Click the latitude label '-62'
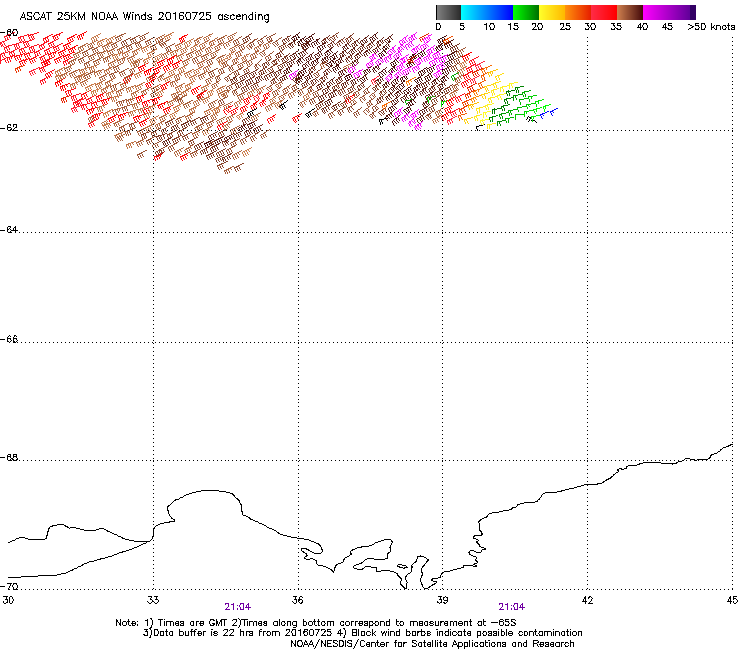The width and height of the screenshot is (740, 650). (x=9, y=128)
